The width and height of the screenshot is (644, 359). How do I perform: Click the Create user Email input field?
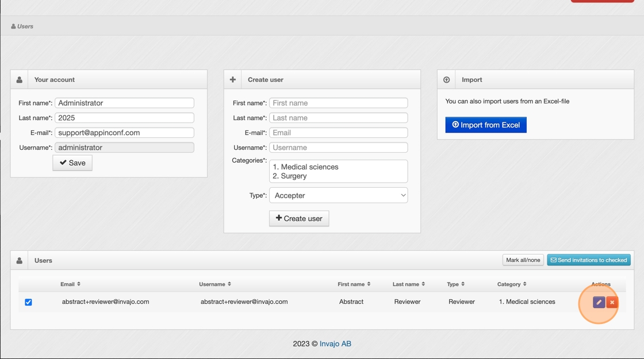pos(338,133)
